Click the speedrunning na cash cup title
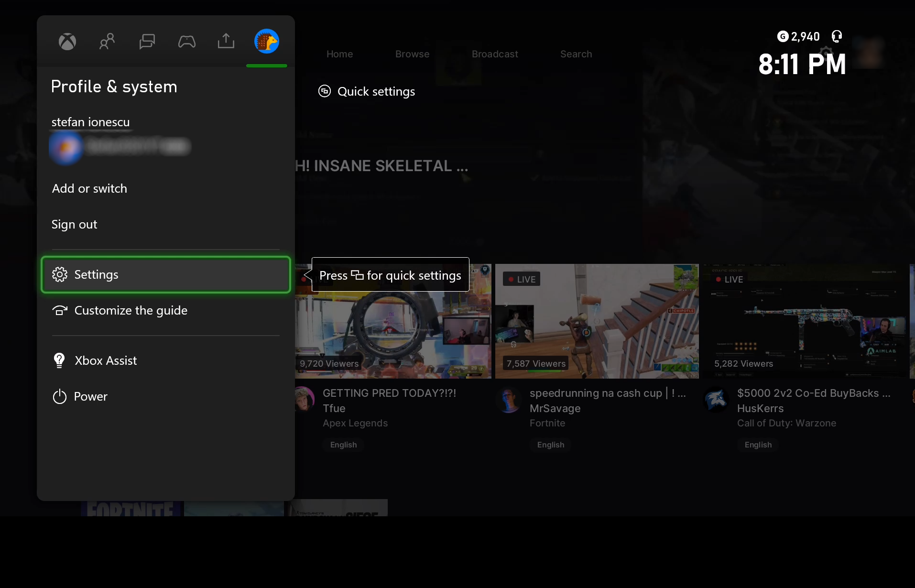This screenshot has height=588, width=915. 608,393
